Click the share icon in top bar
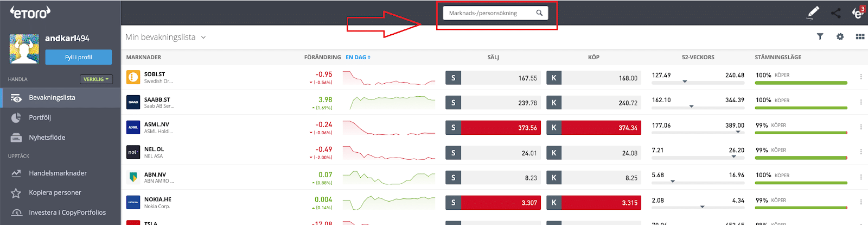Image resolution: width=868 pixels, height=225 pixels. point(836,13)
